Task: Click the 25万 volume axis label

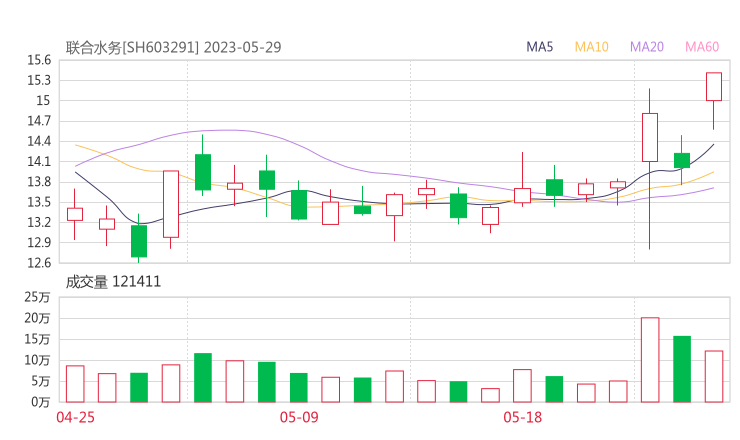Action: point(37,297)
